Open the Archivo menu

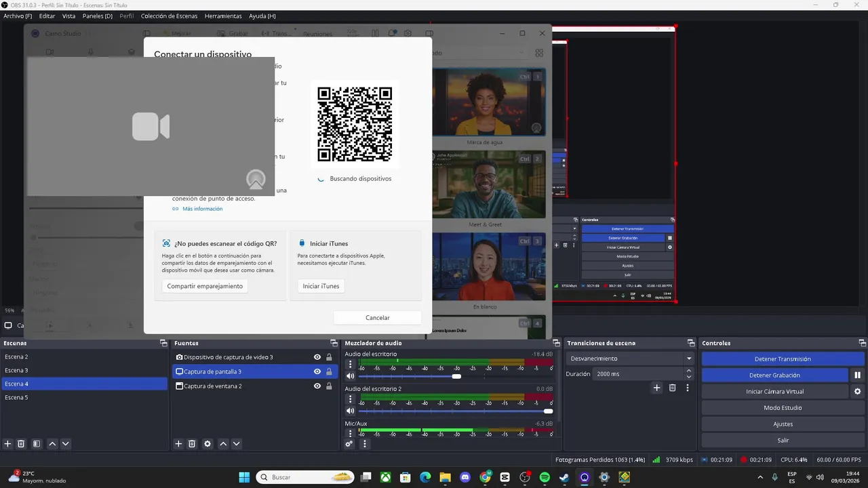[x=18, y=16]
